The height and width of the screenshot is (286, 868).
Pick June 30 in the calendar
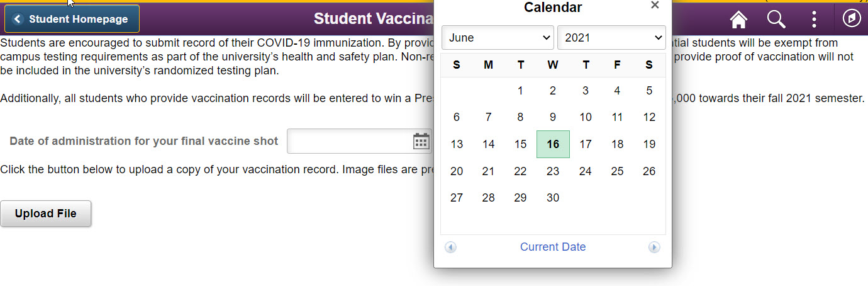pos(553,198)
